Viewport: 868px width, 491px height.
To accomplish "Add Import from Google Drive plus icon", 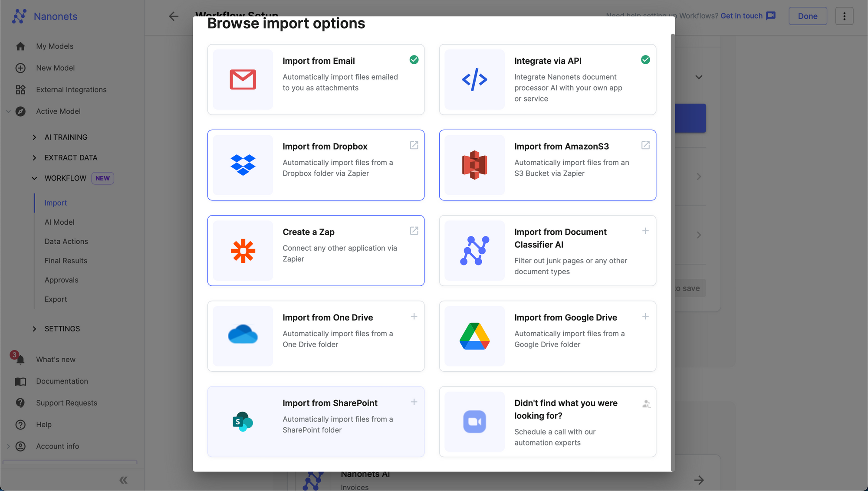I will pyautogui.click(x=645, y=317).
